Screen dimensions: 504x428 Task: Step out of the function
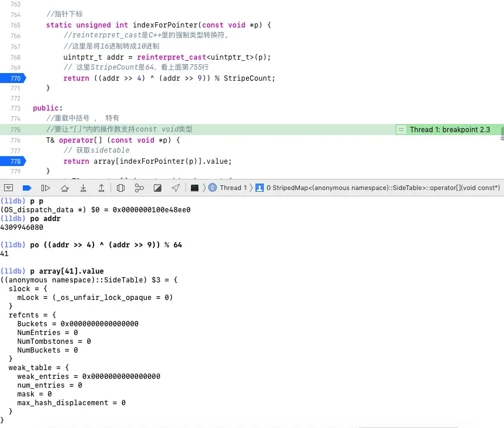(x=101, y=188)
